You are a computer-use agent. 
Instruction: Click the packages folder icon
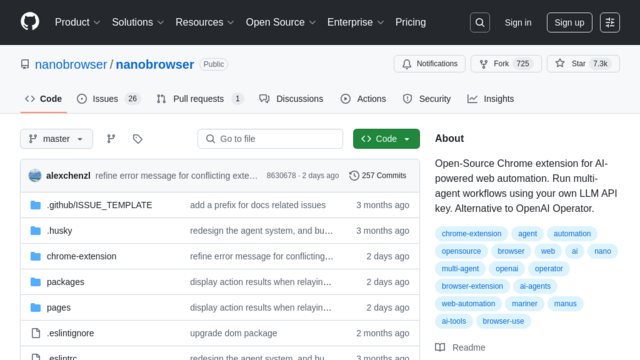[x=36, y=282]
